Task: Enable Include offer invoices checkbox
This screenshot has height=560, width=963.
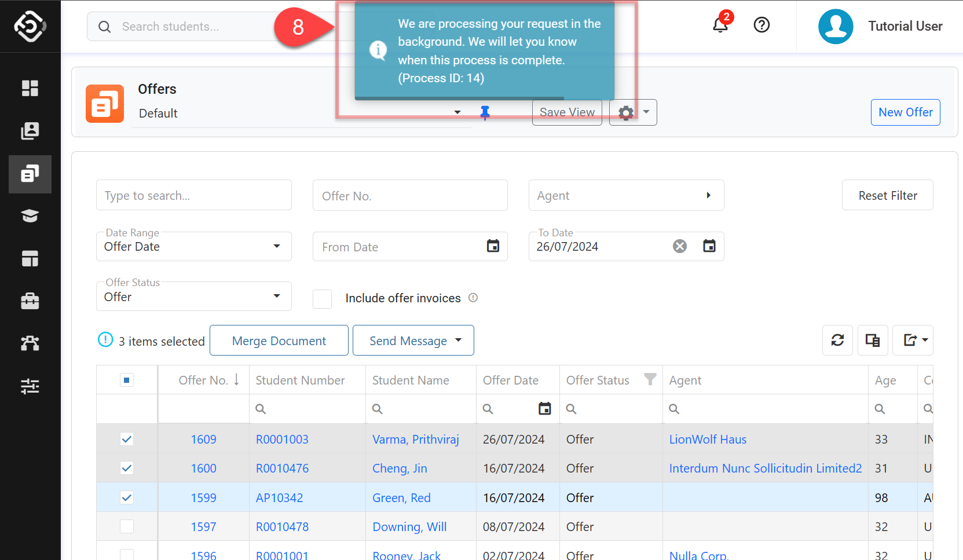Action: pyautogui.click(x=323, y=299)
